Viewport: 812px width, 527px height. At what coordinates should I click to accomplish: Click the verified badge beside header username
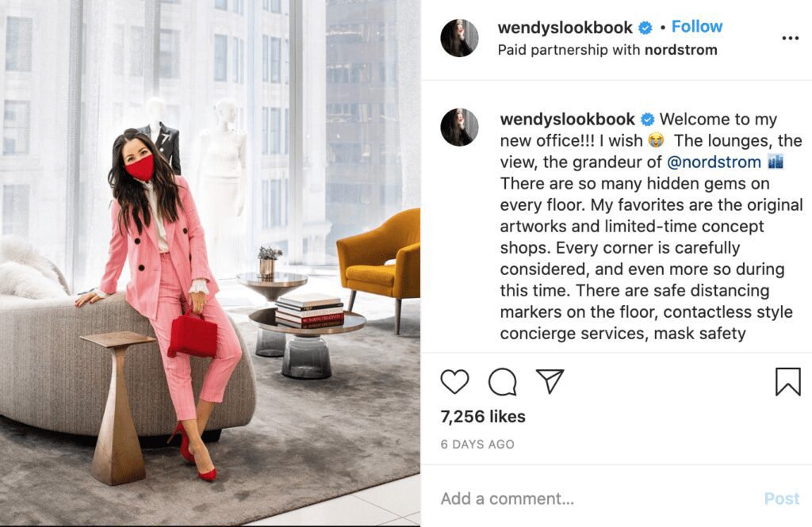[x=645, y=28]
